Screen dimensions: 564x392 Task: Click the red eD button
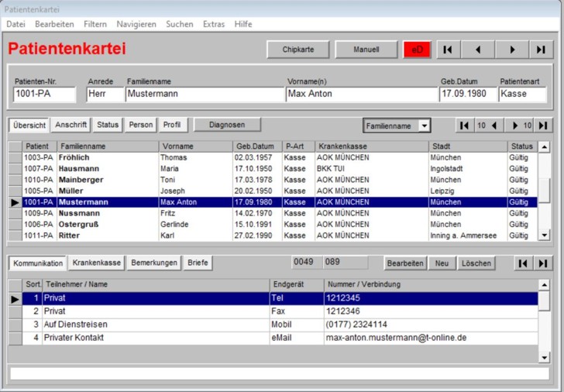[418, 50]
